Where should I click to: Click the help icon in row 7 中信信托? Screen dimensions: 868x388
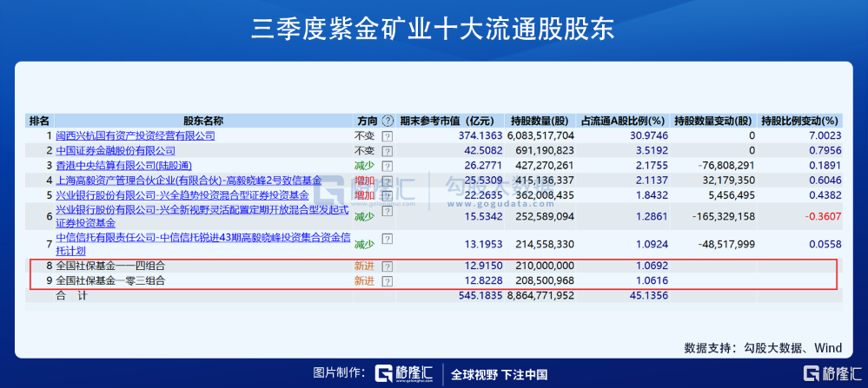coord(388,239)
